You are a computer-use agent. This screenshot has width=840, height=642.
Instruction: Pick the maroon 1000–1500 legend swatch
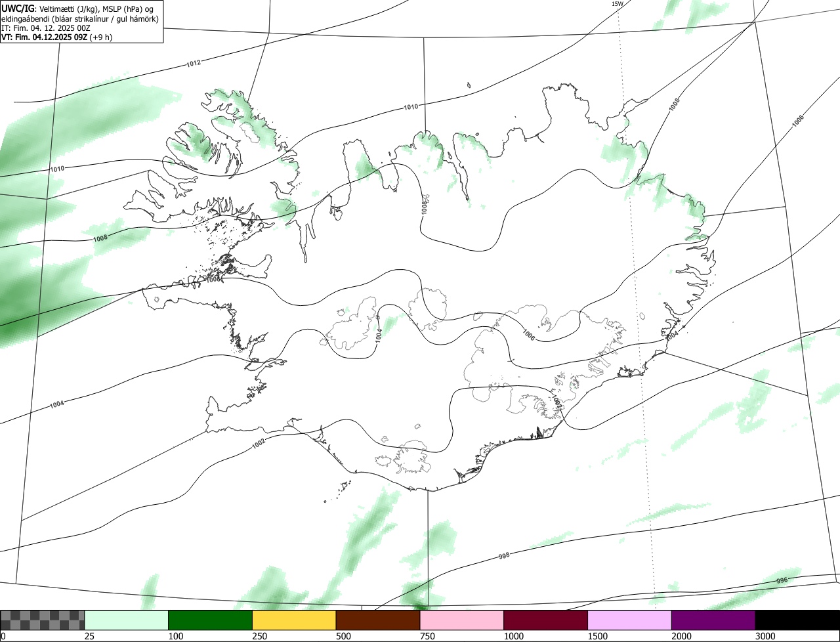546,620
